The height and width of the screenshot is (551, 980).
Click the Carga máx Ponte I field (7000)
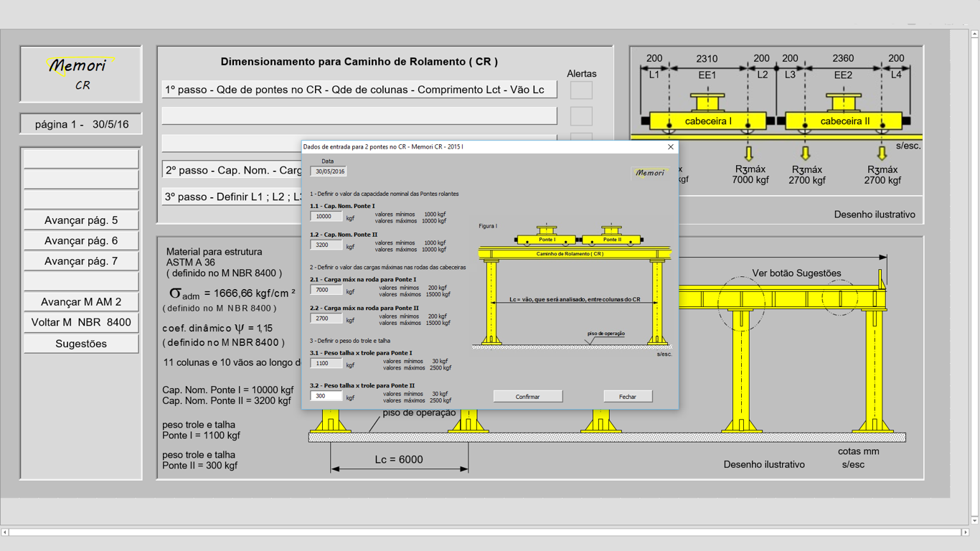tap(326, 290)
